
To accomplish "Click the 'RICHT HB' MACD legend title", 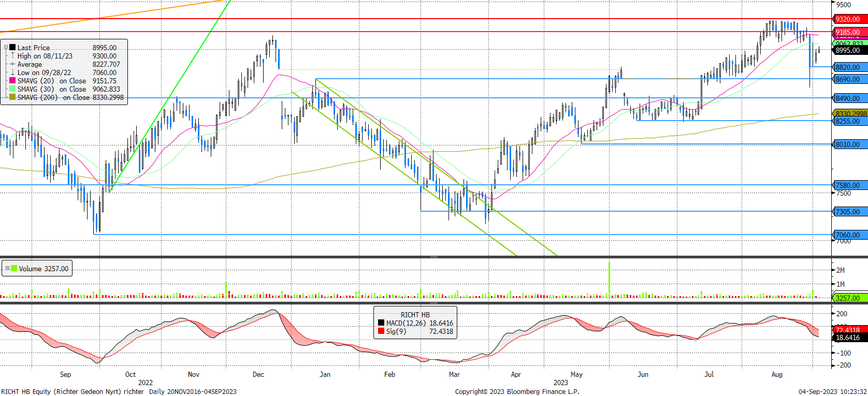I will click(x=415, y=315).
